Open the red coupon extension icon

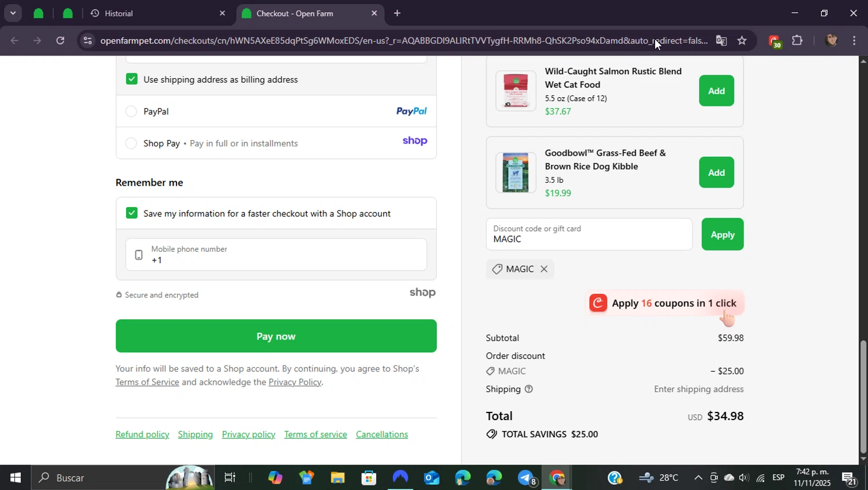click(x=774, y=41)
